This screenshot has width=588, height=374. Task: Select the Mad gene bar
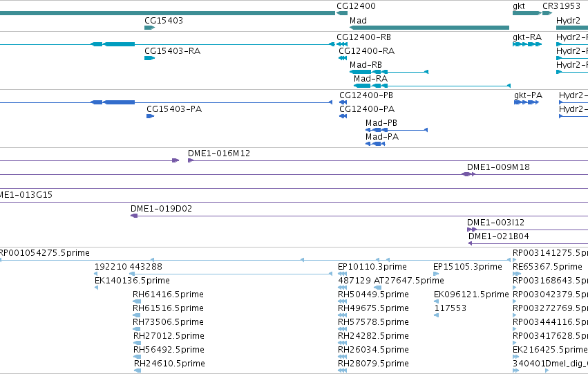(429, 28)
